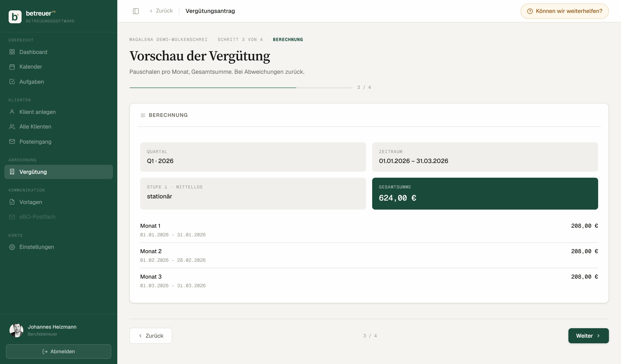The width and height of the screenshot is (621, 364).
Task: Click date range 01.02.2026 – 28.02.2026
Action: pyautogui.click(x=173, y=260)
